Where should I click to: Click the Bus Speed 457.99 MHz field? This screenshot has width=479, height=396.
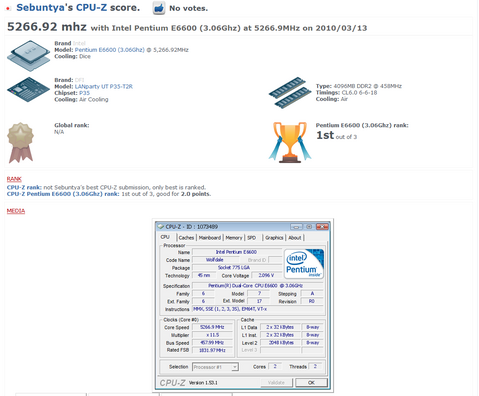tap(212, 343)
